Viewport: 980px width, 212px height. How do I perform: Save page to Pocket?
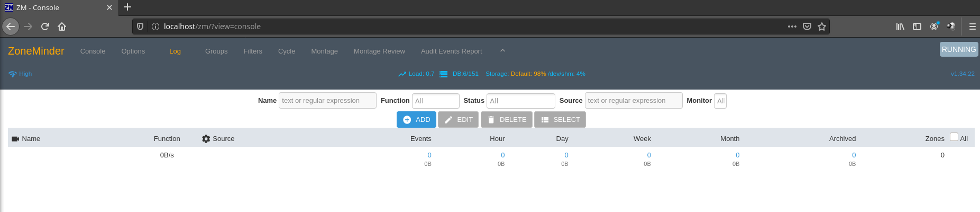(807, 26)
